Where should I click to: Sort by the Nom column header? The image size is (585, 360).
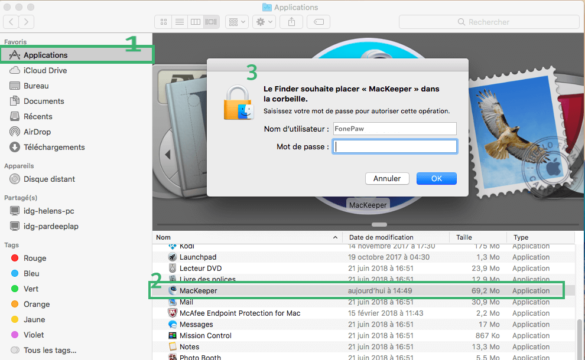pos(247,237)
